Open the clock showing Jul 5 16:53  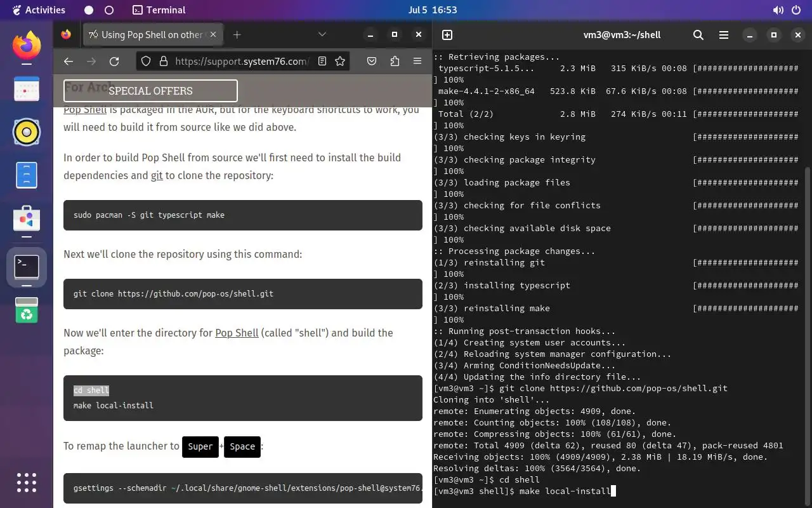click(x=433, y=10)
